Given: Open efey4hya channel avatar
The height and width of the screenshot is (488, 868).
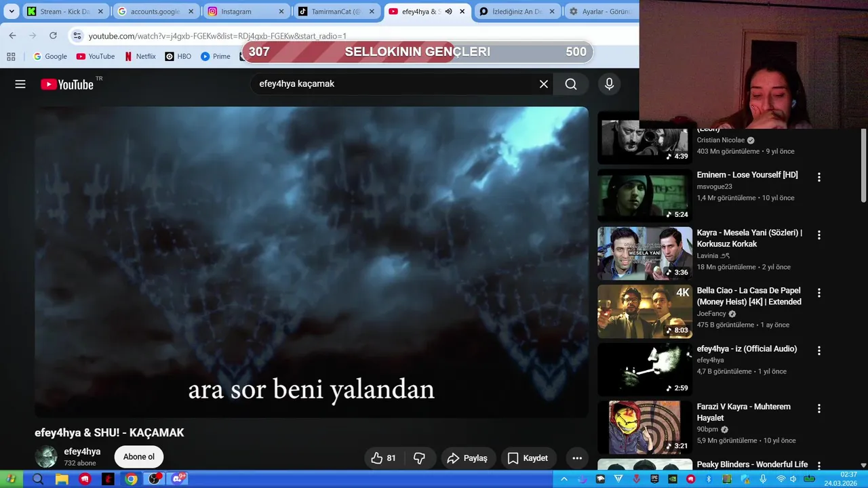Looking at the screenshot, I should tap(46, 457).
